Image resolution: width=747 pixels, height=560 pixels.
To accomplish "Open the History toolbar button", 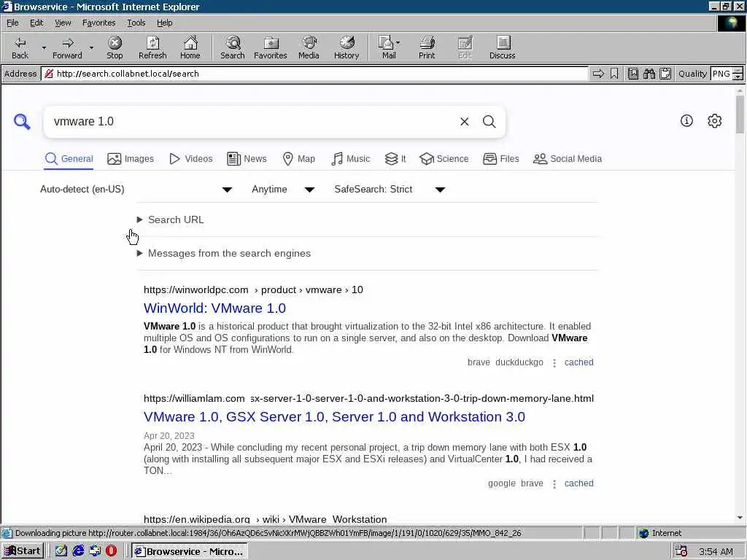I will [x=347, y=47].
